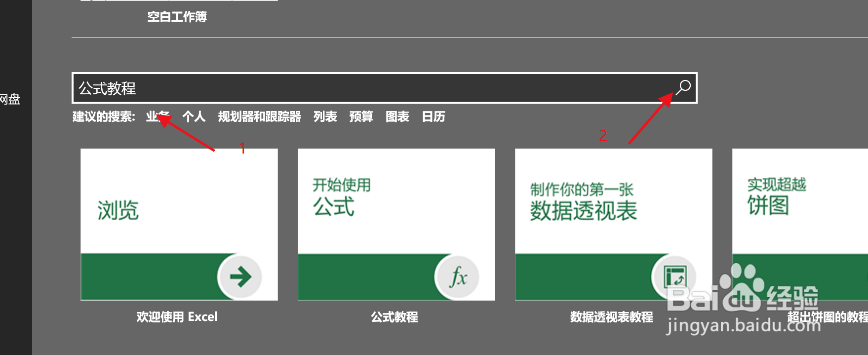Image resolution: width=868 pixels, height=355 pixels.
Task: Select the 图表 suggested search
Action: (397, 117)
